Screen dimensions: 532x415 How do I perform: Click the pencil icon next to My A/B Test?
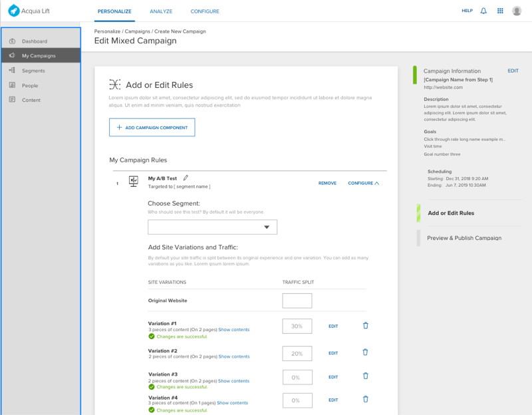tap(186, 178)
